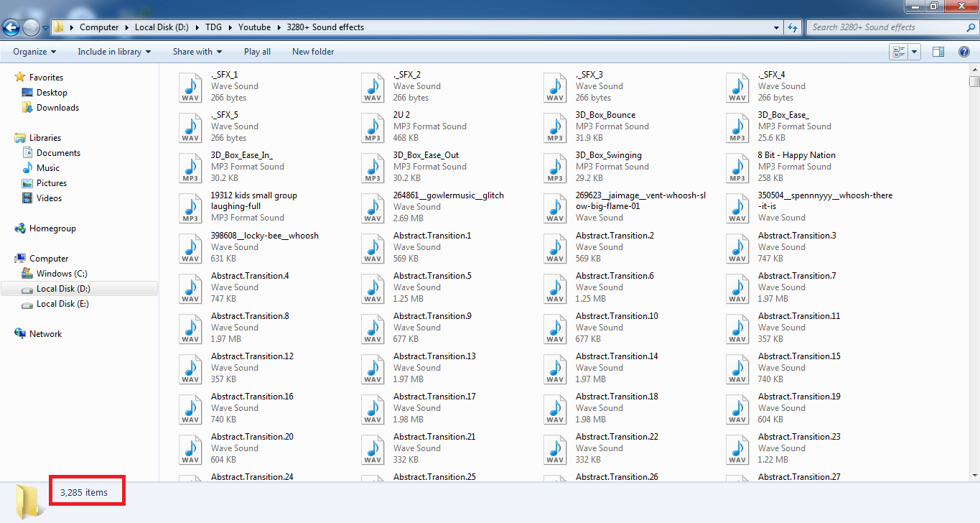The height and width of the screenshot is (523, 980).
Task: Toggle the preview pane button
Action: click(x=938, y=52)
